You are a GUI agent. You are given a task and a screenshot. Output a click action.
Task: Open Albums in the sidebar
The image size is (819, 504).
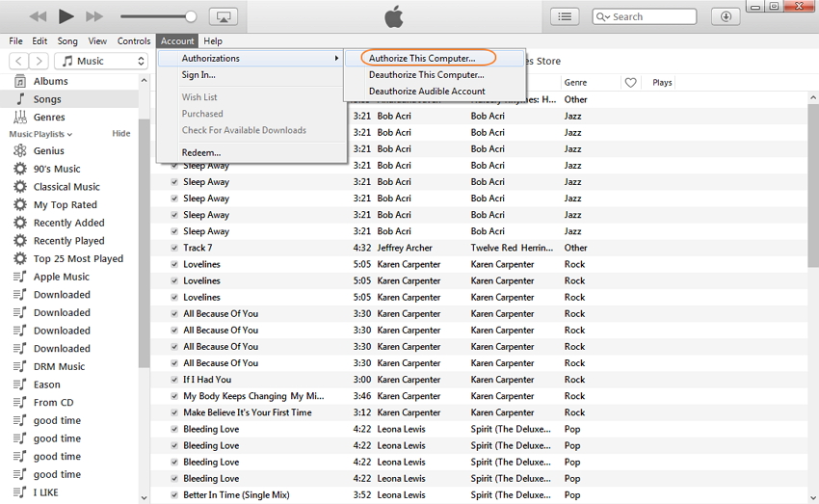(50, 81)
